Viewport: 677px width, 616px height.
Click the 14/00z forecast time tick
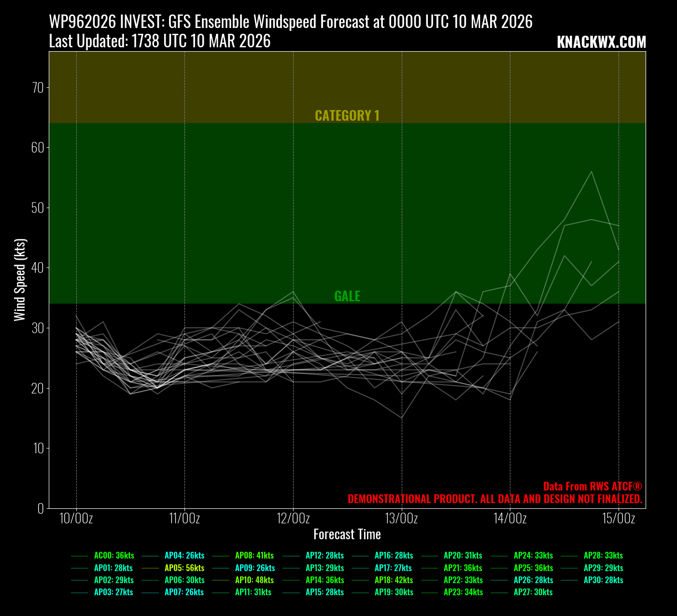510,519
